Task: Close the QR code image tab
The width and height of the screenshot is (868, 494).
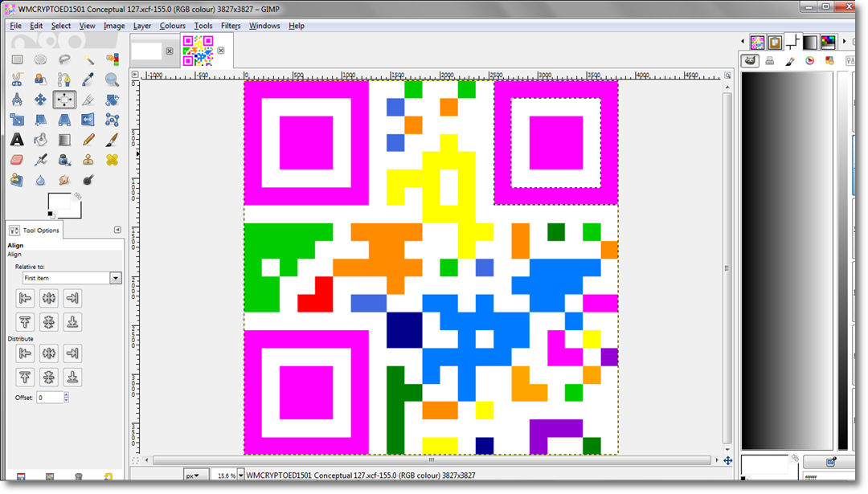Action: [x=221, y=51]
